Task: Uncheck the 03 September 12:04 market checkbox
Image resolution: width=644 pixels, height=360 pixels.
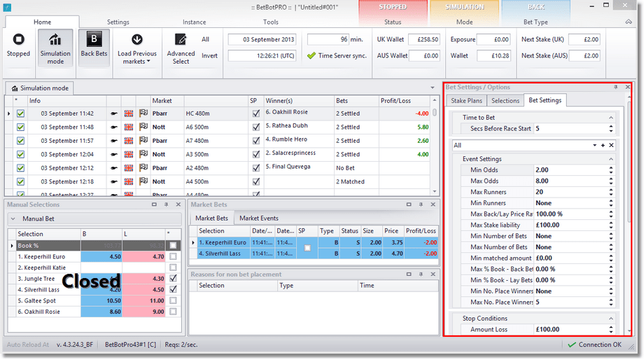Action: pos(20,154)
